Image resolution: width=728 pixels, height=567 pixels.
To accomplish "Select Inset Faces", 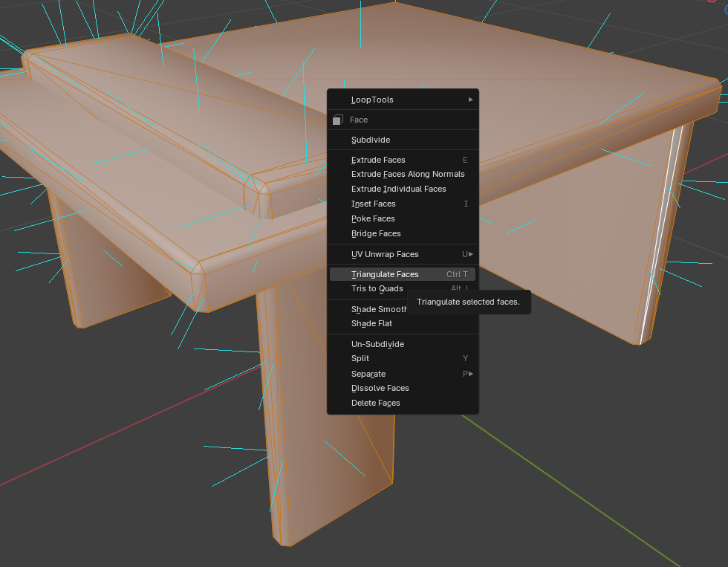I will pyautogui.click(x=403, y=204).
